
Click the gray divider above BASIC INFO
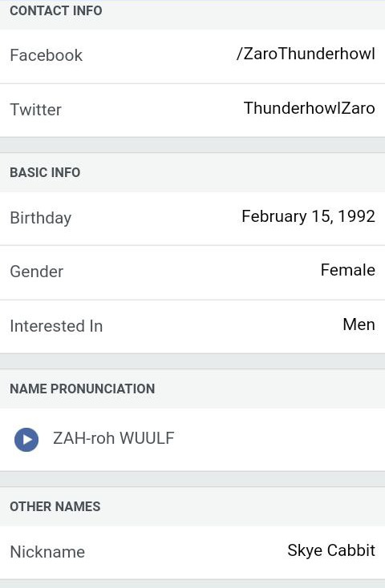(192, 145)
